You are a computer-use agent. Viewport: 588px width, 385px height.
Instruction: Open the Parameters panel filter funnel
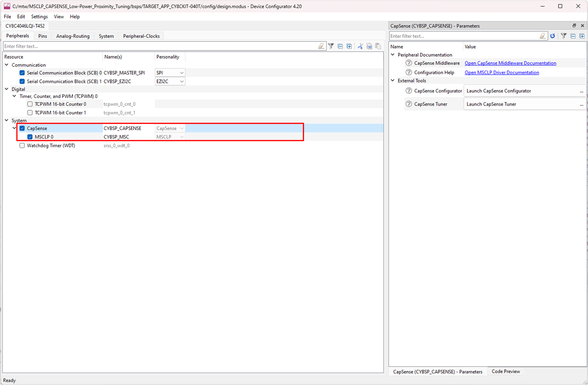pyautogui.click(x=564, y=36)
